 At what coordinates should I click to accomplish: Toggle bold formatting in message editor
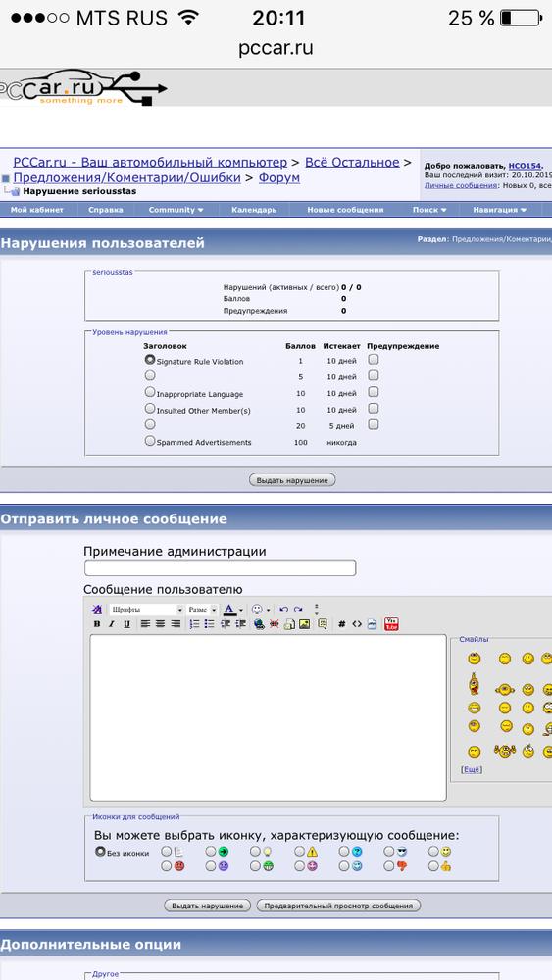97,623
